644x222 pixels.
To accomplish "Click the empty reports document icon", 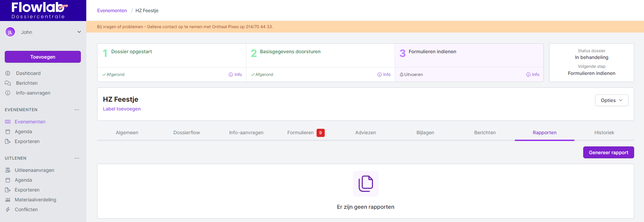I will pos(365,184).
